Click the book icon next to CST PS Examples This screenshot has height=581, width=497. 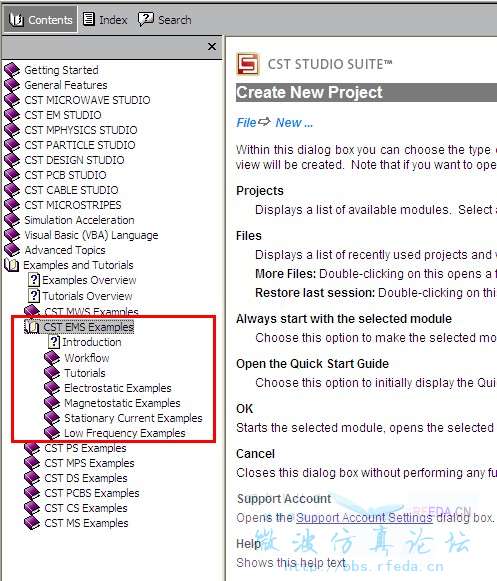(x=32, y=448)
